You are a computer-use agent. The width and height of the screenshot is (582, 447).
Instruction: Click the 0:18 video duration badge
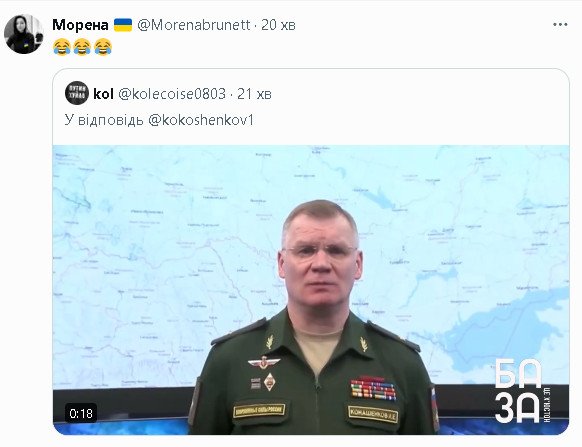81,413
